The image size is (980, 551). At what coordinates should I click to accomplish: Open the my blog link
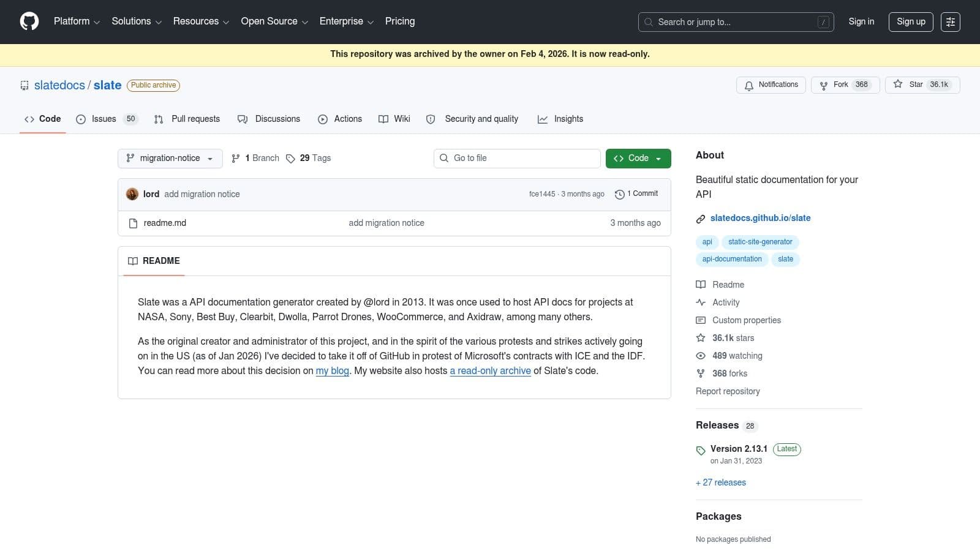(x=333, y=370)
